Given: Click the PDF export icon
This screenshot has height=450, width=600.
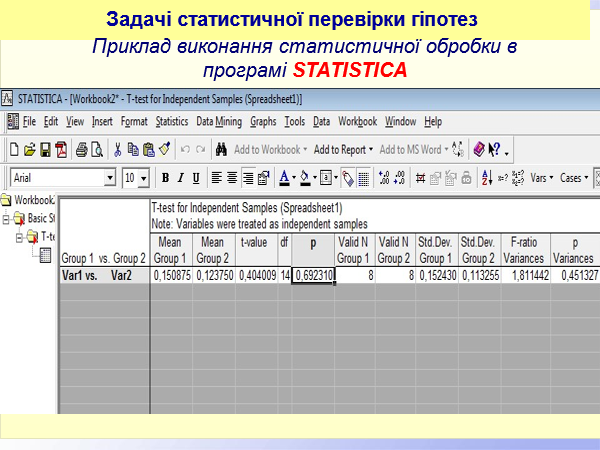Looking at the screenshot, I should point(61,149).
